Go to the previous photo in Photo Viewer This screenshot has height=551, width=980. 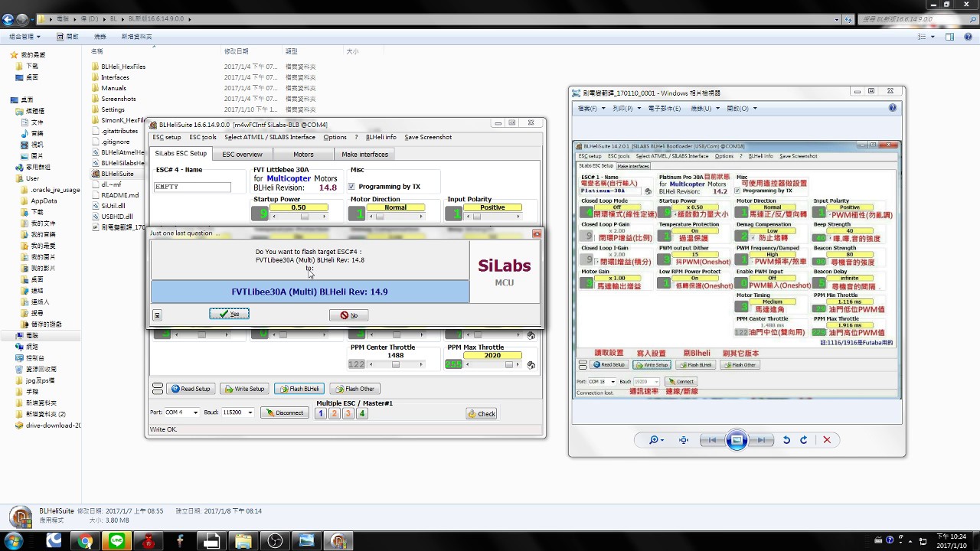click(712, 440)
